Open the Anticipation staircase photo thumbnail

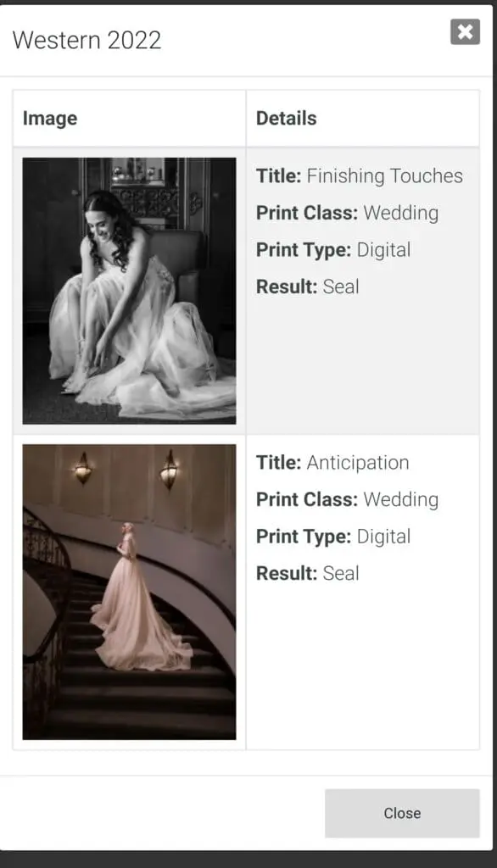[129, 592]
